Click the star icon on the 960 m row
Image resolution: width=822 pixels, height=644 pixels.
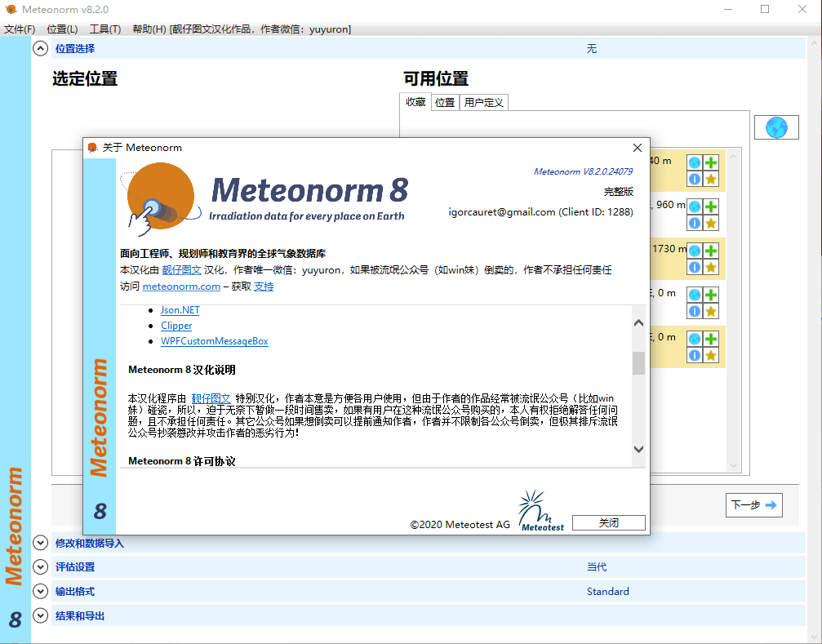click(711, 223)
